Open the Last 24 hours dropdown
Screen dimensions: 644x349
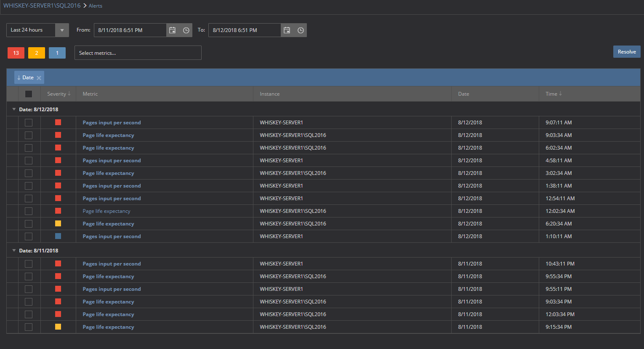coord(62,30)
